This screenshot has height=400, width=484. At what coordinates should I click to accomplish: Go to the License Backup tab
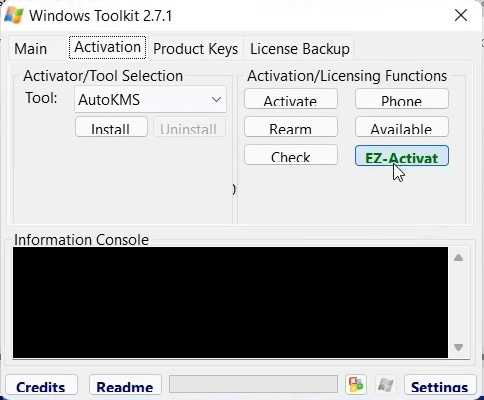click(300, 49)
